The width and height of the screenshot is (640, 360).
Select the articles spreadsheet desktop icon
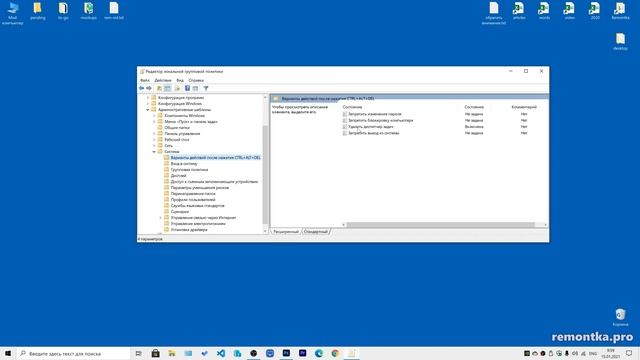coord(519,11)
